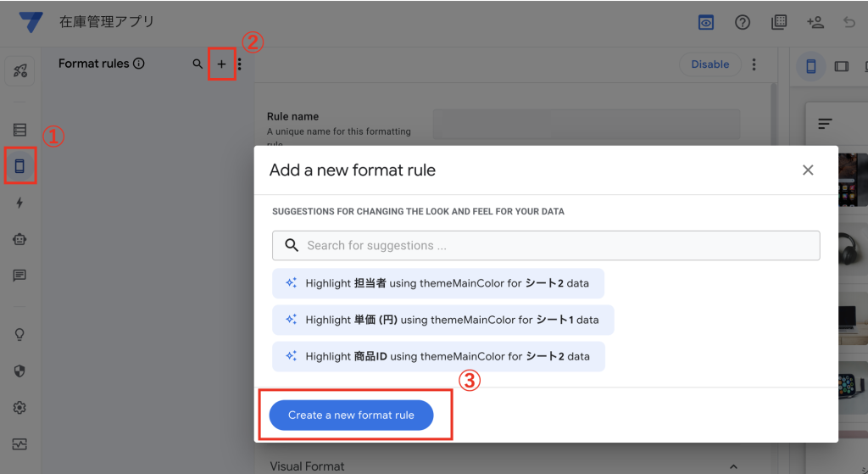Collapse the Visual Format section
868x474 pixels.
pos(733,466)
